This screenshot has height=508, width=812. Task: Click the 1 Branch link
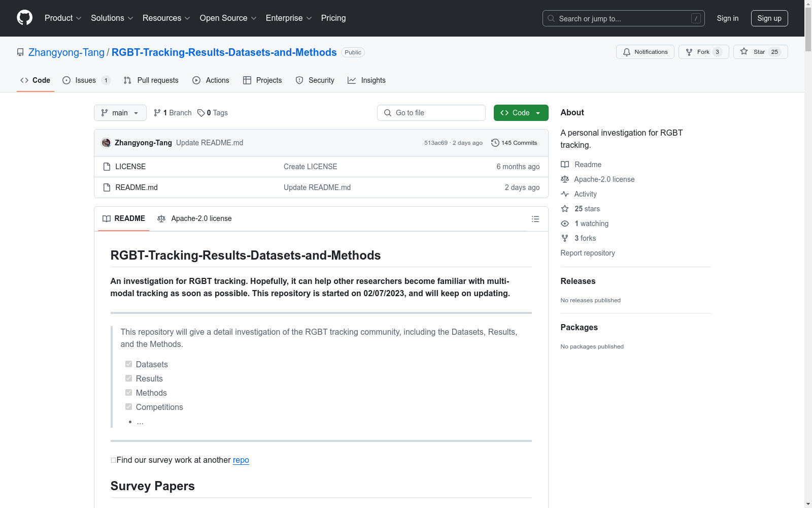click(173, 113)
